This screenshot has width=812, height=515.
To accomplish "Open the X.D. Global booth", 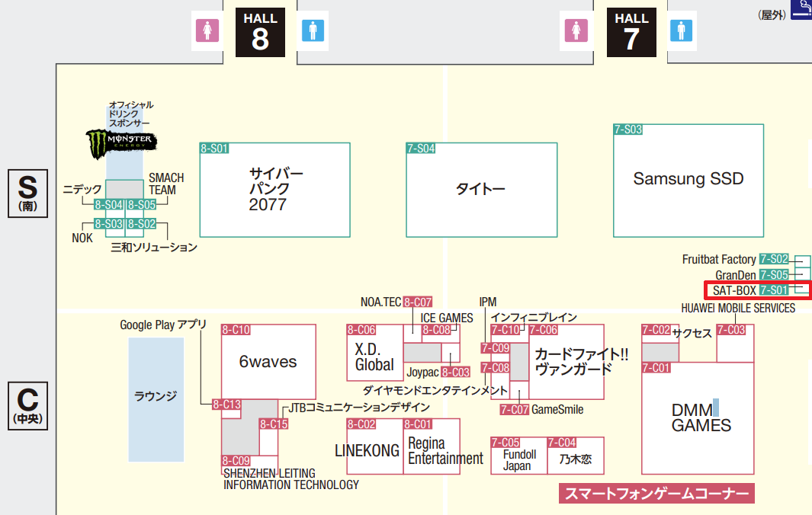I will pos(375,353).
